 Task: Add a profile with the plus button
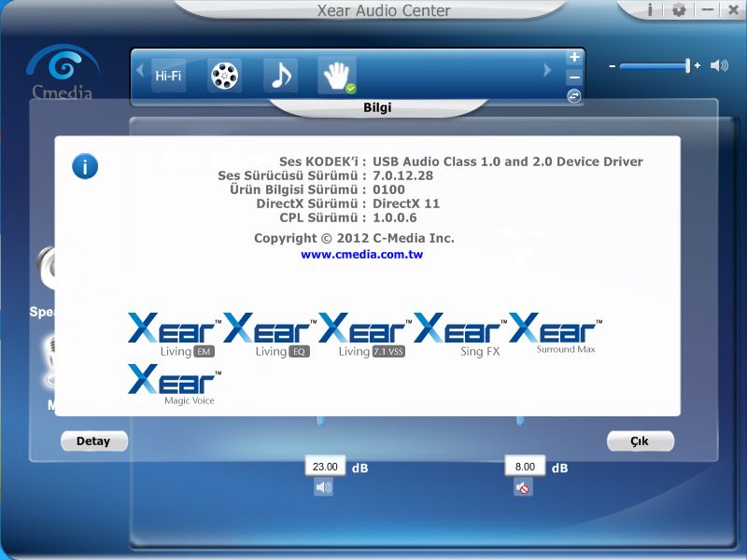[x=574, y=57]
